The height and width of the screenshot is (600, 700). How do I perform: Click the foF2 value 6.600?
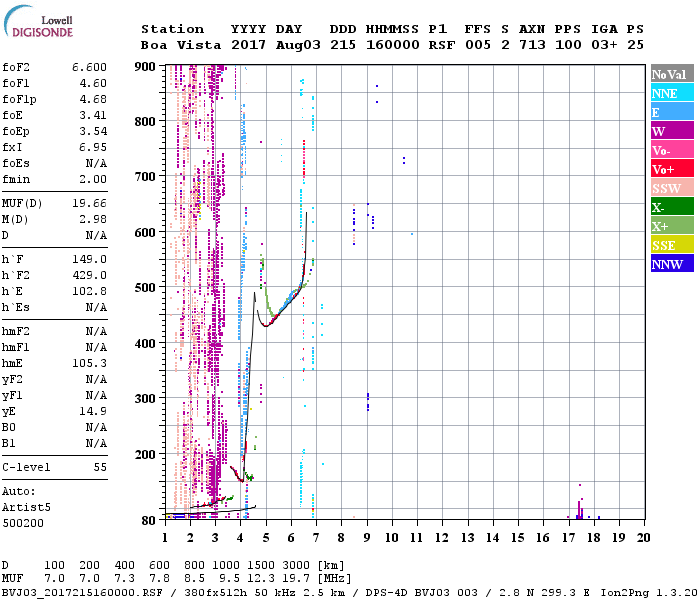point(89,67)
